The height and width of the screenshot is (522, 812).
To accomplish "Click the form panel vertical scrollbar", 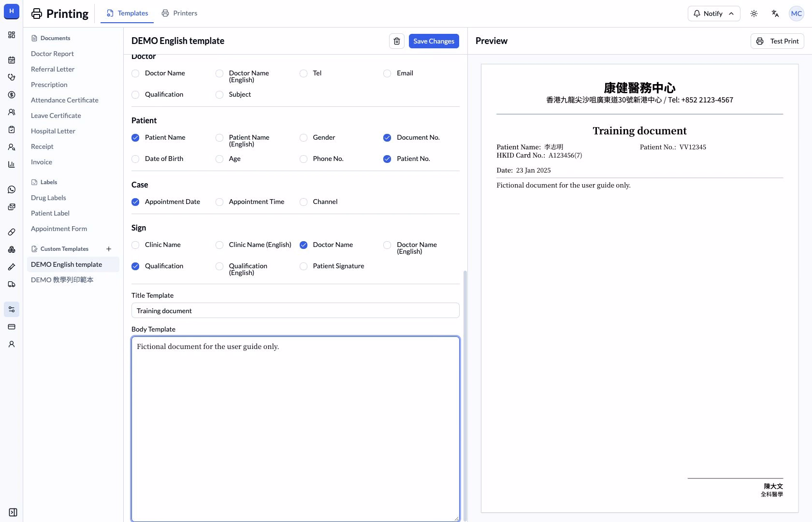I will (465, 395).
